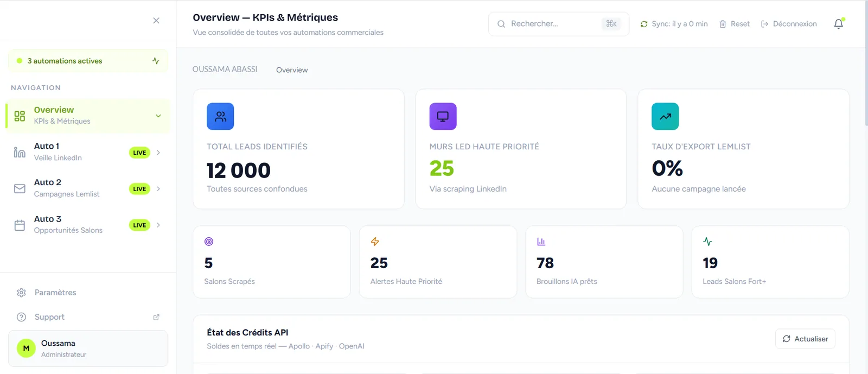
Task: Click the 78 Brouillons IA prêts value
Action: tap(545, 263)
